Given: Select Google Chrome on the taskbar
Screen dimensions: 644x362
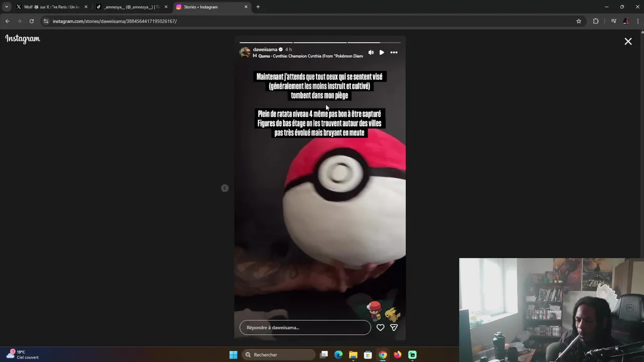Looking at the screenshot, I should (x=383, y=355).
